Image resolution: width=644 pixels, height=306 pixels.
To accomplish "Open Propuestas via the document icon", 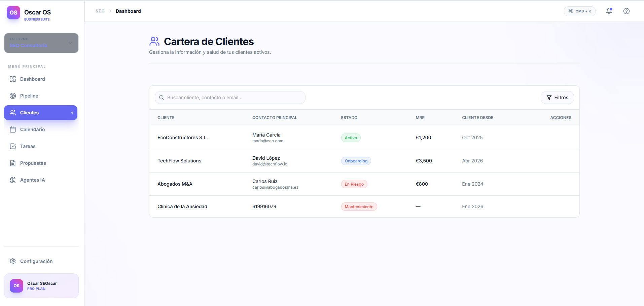I will click(x=13, y=163).
